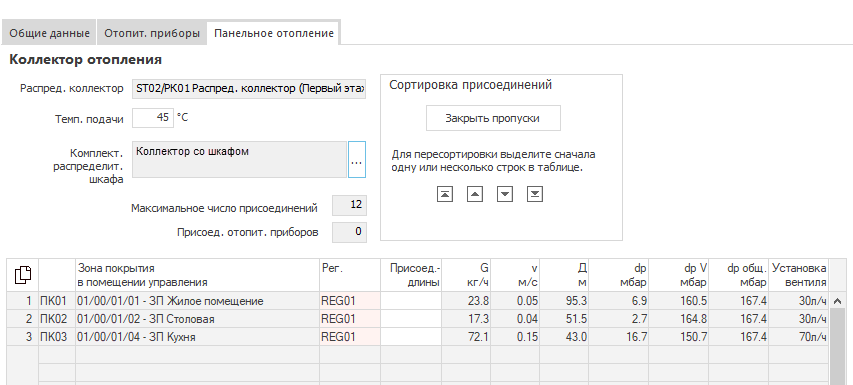Image resolution: width=853 pixels, height=385 pixels.
Task: Click dp value 6.9
Action: point(619,301)
